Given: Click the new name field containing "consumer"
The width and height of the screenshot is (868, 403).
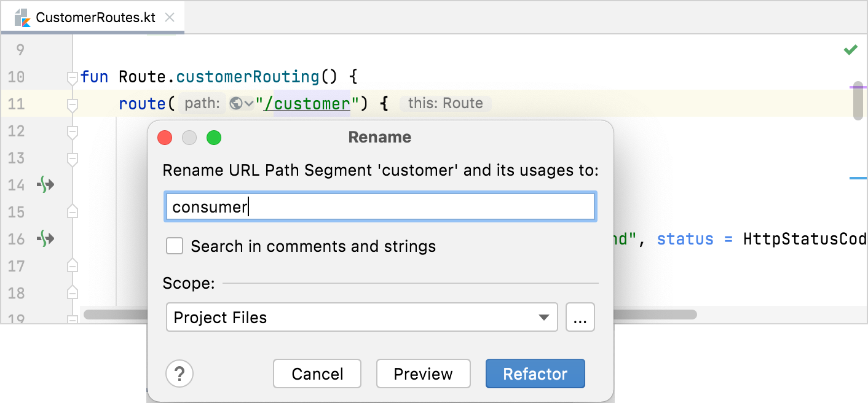Looking at the screenshot, I should (380, 207).
